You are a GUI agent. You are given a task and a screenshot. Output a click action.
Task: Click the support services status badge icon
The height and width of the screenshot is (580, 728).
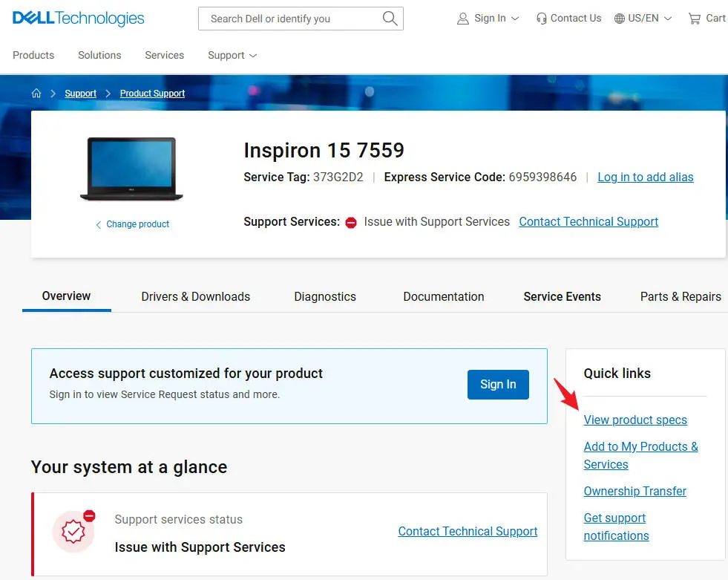pyautogui.click(x=73, y=531)
